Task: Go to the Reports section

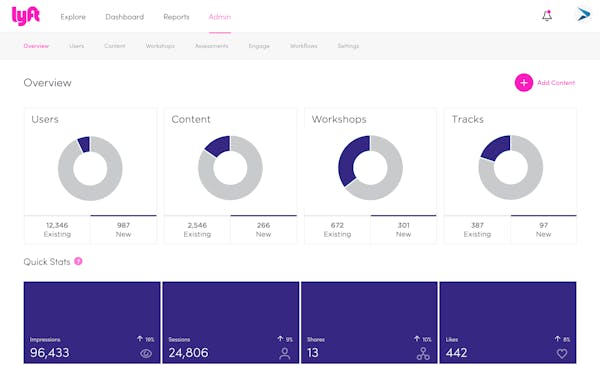Action: pos(176,17)
